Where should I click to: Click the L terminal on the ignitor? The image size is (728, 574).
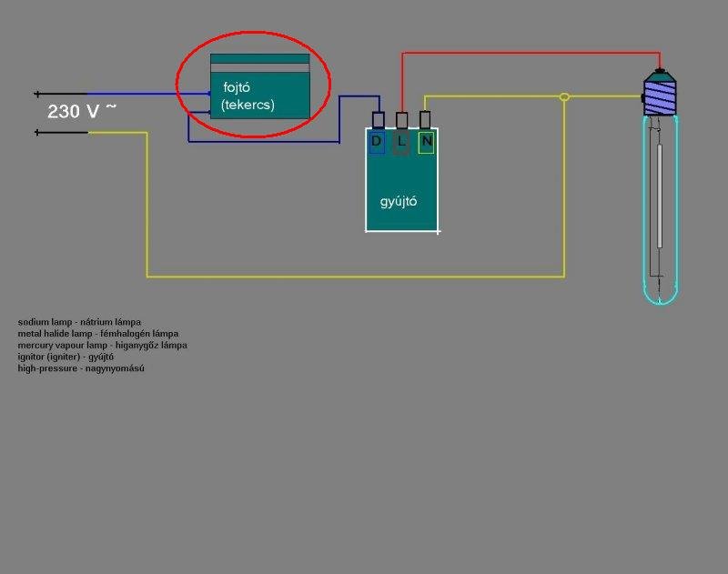point(401,143)
